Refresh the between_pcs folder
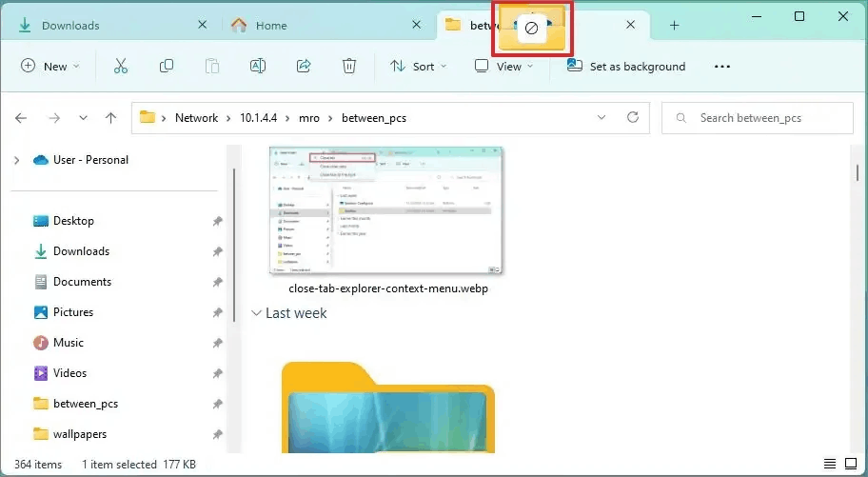Screen dimensions: 868x477 633,117
